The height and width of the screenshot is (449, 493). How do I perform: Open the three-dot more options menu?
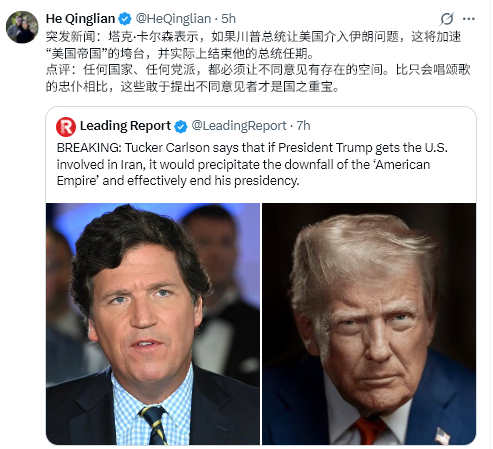pyautogui.click(x=468, y=19)
